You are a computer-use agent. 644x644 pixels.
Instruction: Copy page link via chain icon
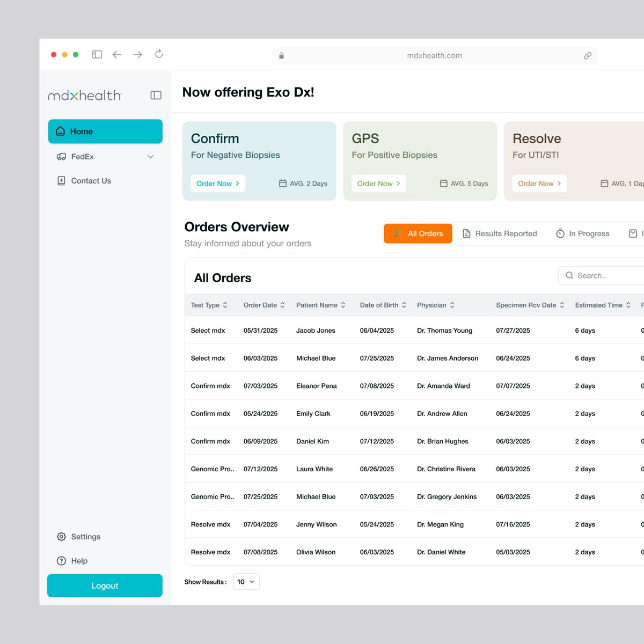coord(588,56)
